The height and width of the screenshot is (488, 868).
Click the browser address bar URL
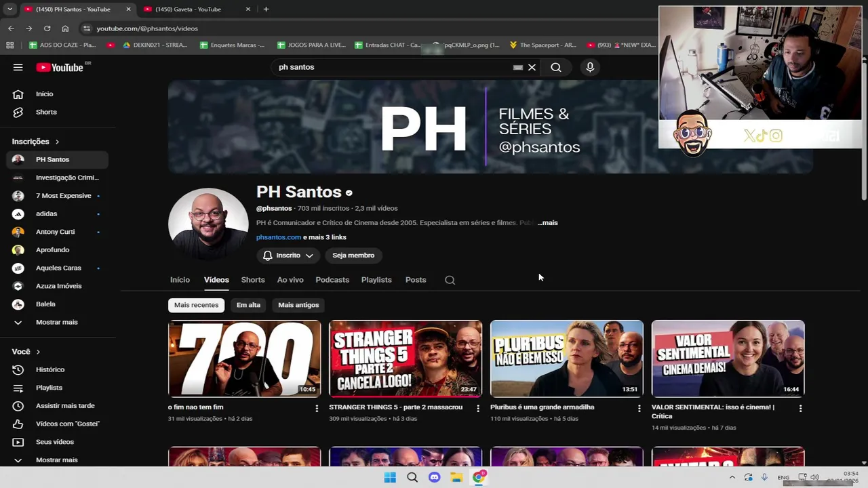147,28
